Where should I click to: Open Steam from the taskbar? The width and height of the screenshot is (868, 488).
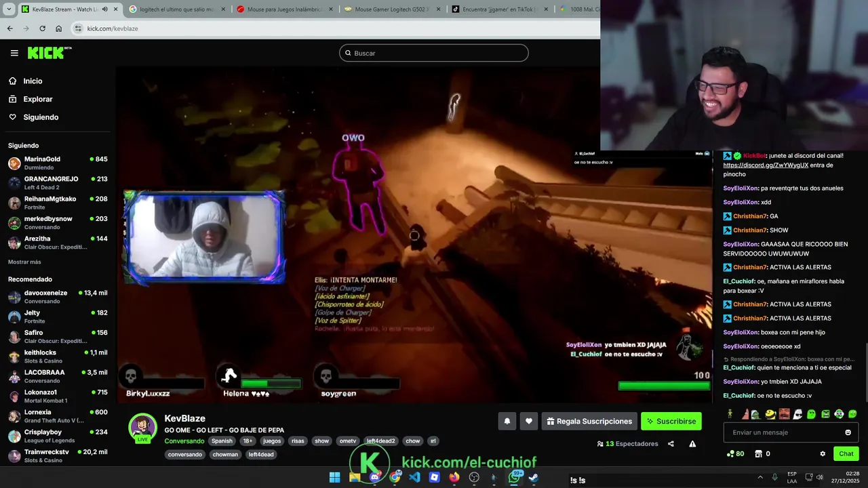pos(534,477)
